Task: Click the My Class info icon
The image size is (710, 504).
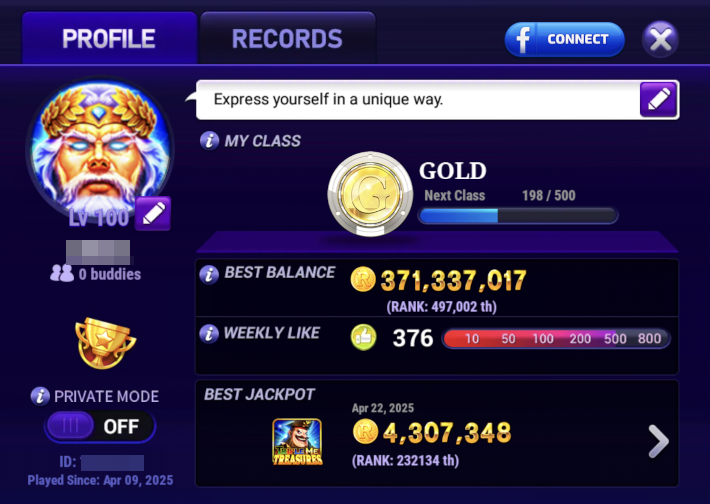Action: click(x=209, y=141)
